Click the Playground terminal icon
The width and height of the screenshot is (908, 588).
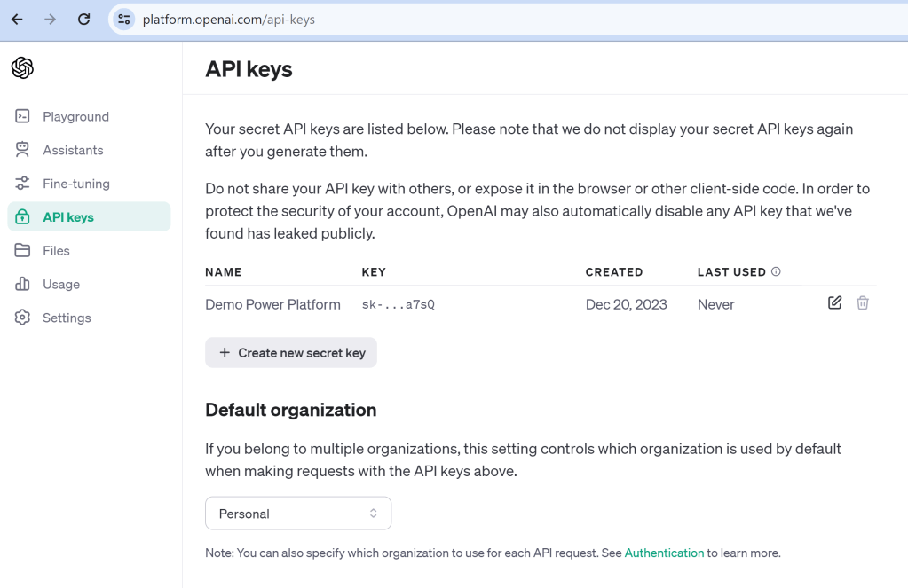(x=23, y=116)
